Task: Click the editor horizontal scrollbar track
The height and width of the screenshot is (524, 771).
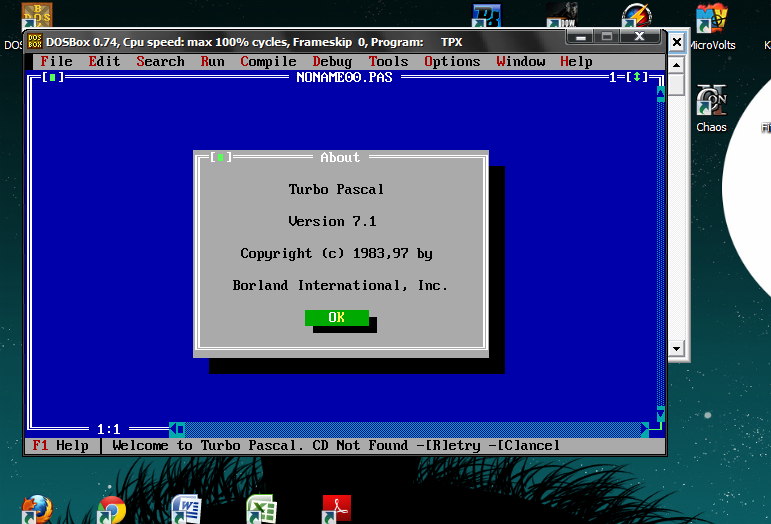Action: [413, 430]
